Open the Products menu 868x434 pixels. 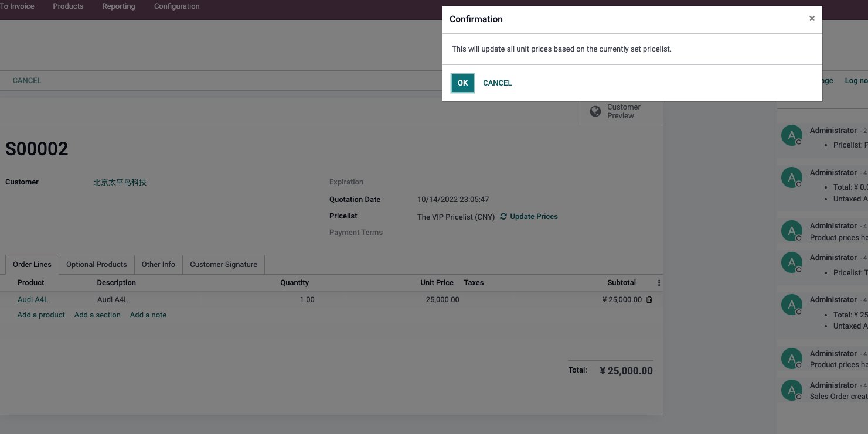point(68,6)
